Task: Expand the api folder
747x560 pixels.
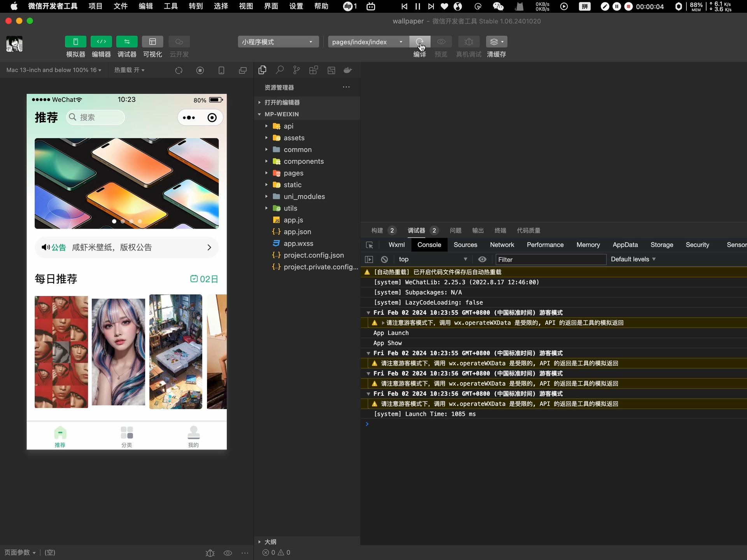Action: [x=307, y=126]
